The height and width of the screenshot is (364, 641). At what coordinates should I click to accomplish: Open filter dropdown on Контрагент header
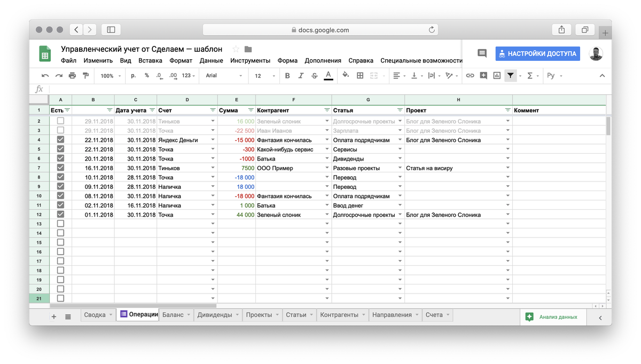coord(327,110)
